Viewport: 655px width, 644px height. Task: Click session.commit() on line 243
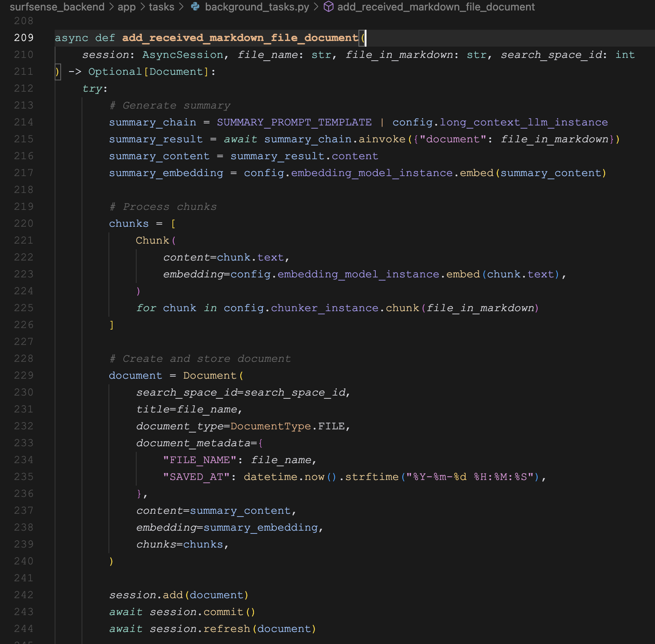[x=203, y=612]
